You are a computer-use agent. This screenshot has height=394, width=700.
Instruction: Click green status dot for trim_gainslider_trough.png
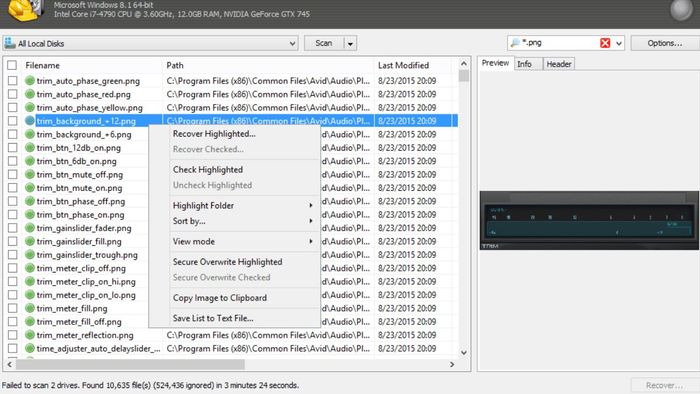click(x=30, y=255)
